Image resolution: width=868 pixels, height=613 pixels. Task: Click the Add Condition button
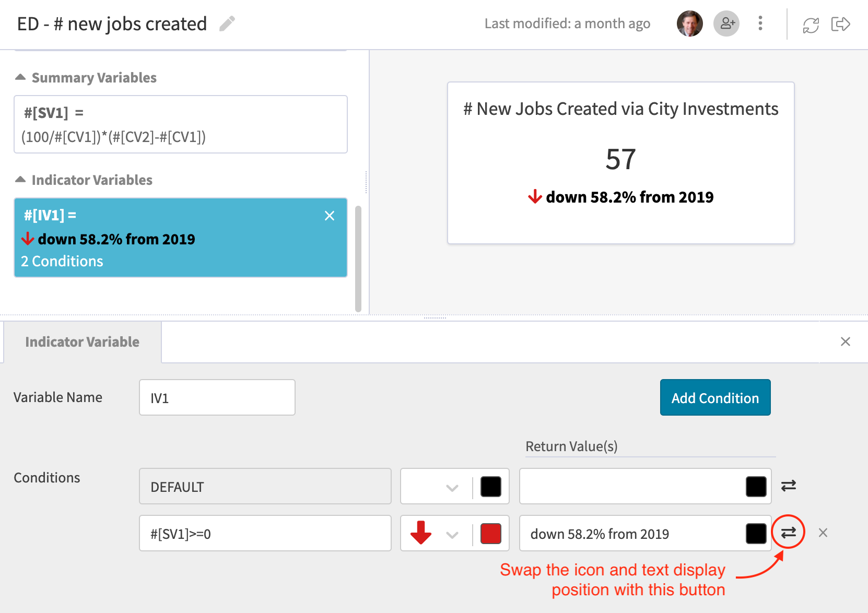coord(715,397)
